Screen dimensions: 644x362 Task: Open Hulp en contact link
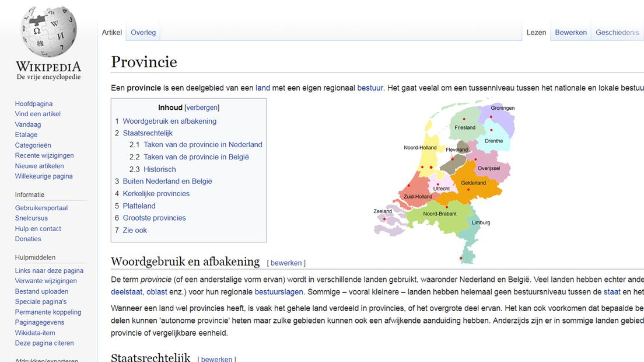coord(38,229)
